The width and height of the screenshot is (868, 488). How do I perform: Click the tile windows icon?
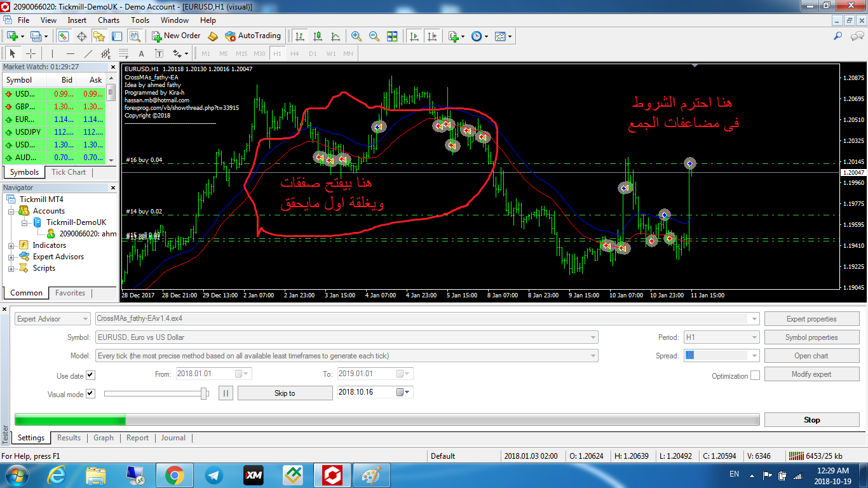coord(392,36)
